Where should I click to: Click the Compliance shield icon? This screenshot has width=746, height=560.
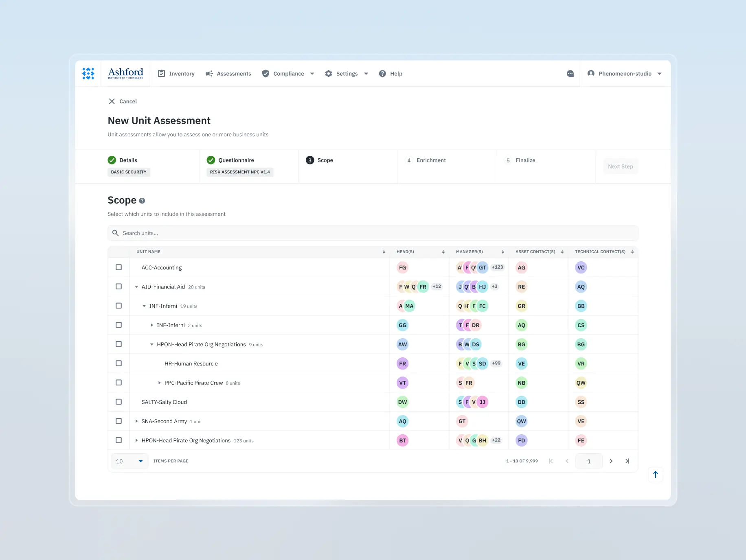[265, 74]
